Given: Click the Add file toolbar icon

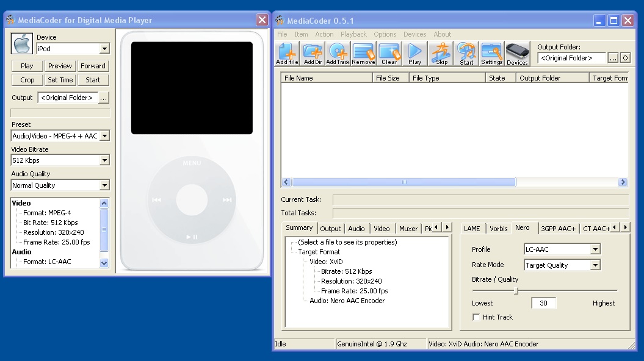Looking at the screenshot, I should [287, 53].
